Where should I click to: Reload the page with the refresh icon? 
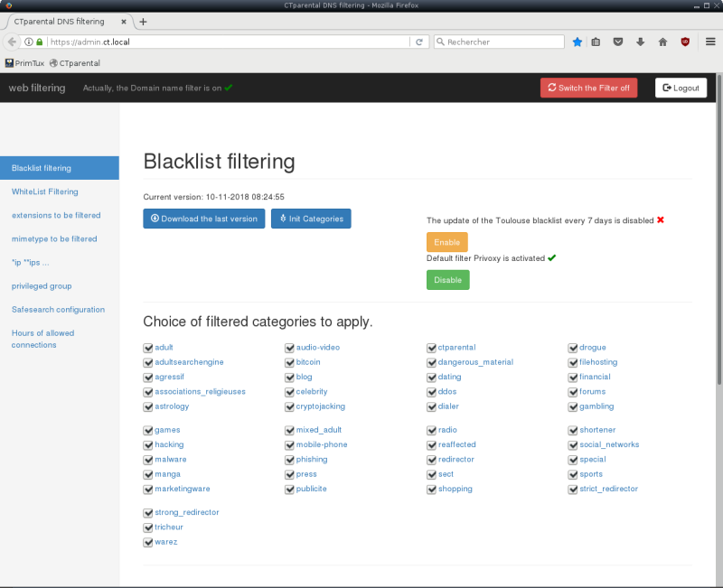[419, 42]
